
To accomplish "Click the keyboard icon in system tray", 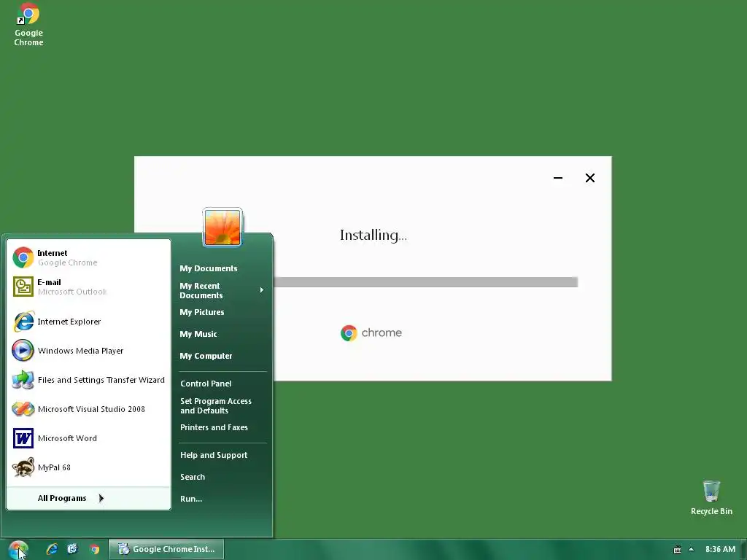I will click(677, 550).
